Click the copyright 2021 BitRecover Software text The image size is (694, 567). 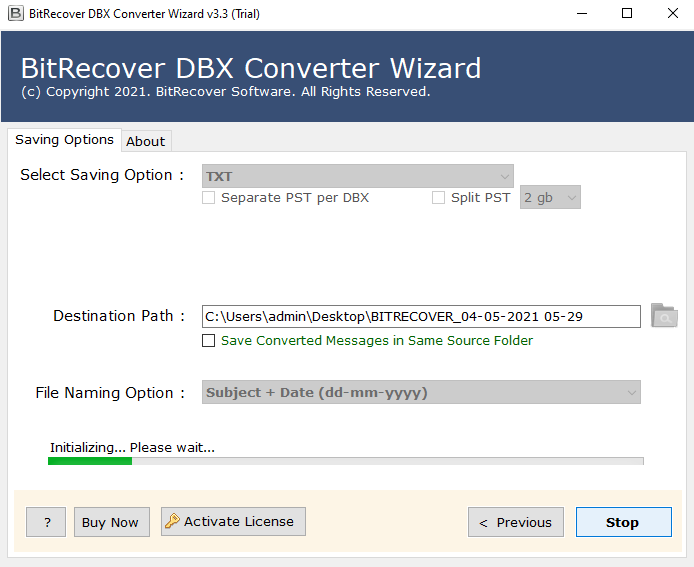click(x=226, y=92)
